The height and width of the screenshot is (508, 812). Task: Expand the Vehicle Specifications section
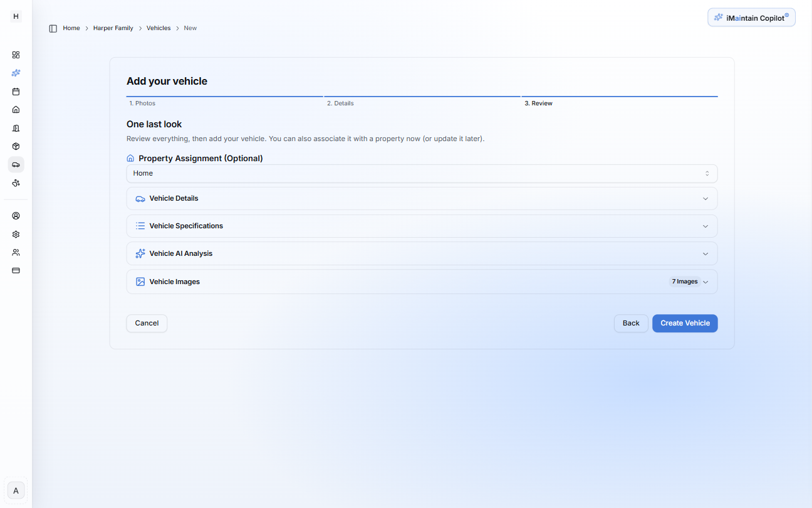[422, 226]
